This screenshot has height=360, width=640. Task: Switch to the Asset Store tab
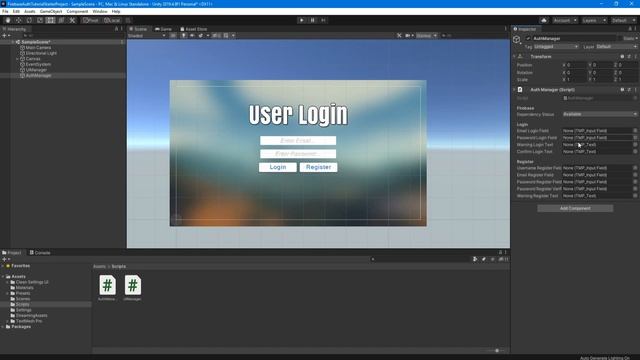click(x=194, y=29)
